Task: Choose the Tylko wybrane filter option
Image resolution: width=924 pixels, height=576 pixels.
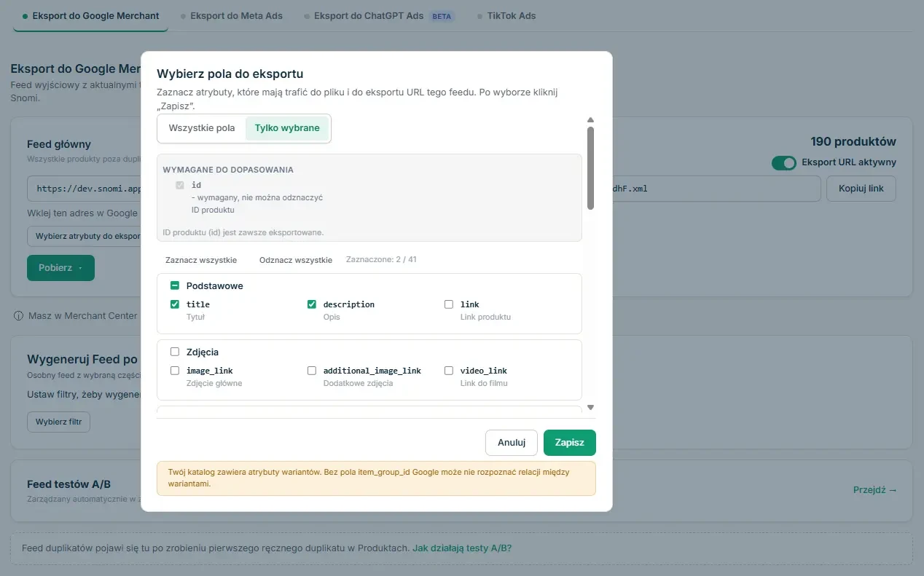Action: (x=287, y=128)
